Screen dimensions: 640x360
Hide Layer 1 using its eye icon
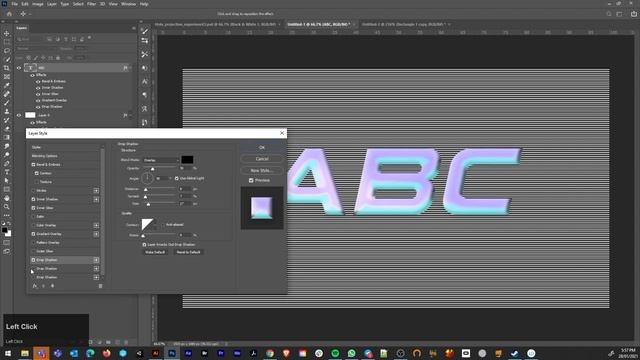pos(19,115)
